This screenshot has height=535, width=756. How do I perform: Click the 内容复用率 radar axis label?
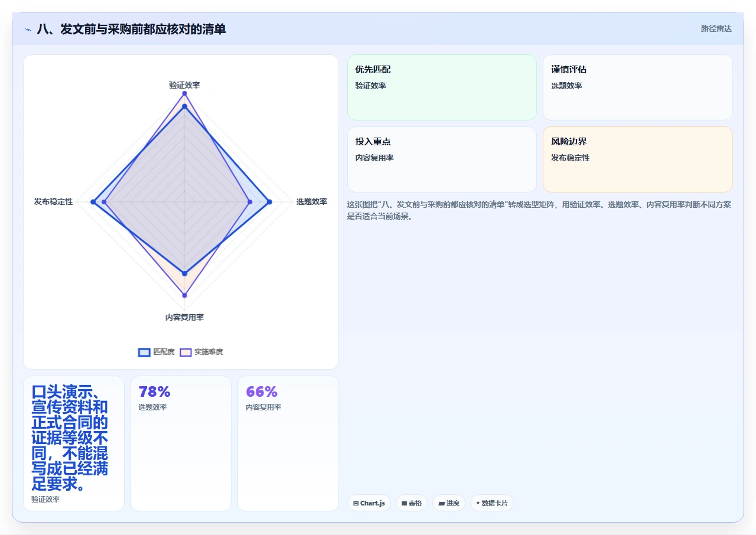click(184, 317)
